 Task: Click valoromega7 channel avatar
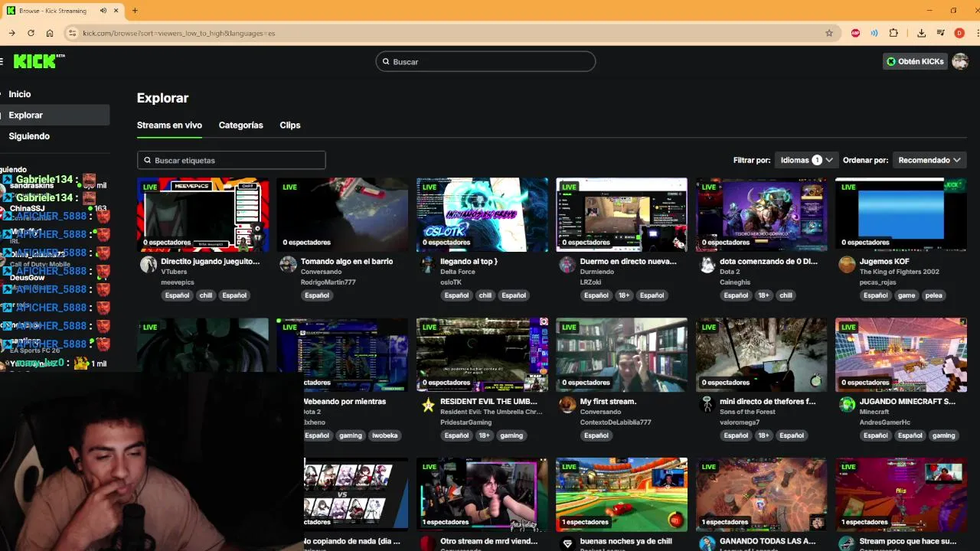pyautogui.click(x=707, y=405)
